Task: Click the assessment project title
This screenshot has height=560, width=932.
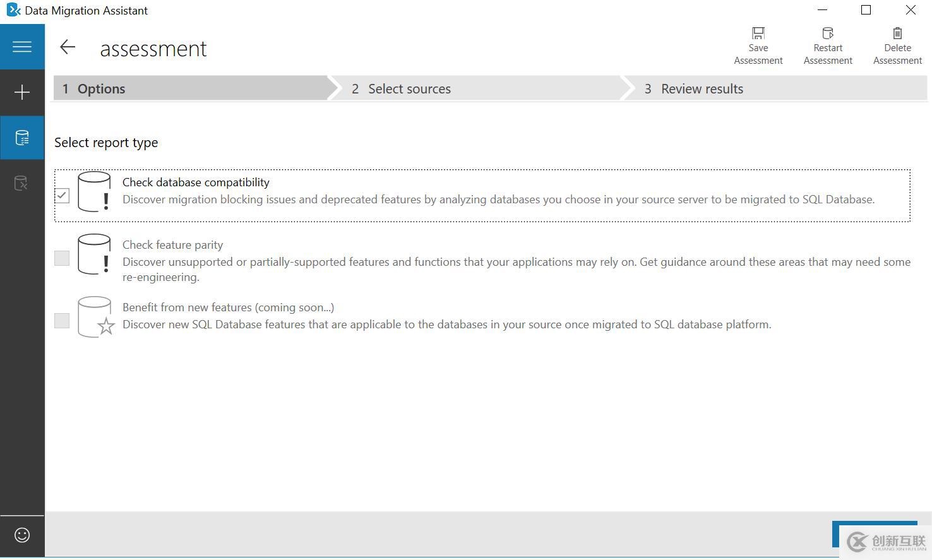Action: click(x=153, y=49)
